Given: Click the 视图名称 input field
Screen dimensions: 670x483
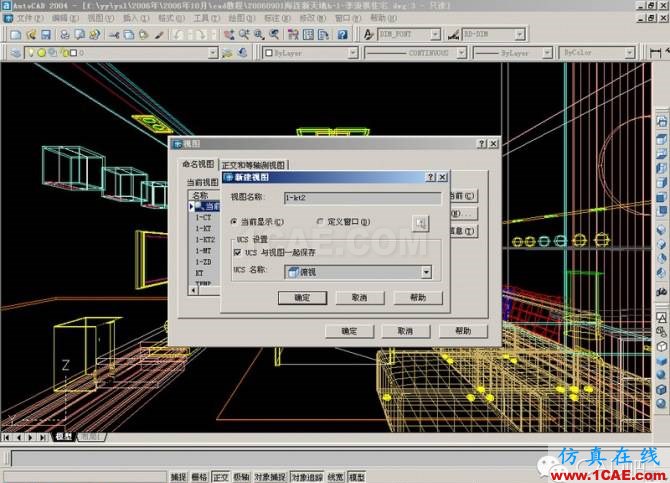Looking at the screenshot, I should (362, 198).
